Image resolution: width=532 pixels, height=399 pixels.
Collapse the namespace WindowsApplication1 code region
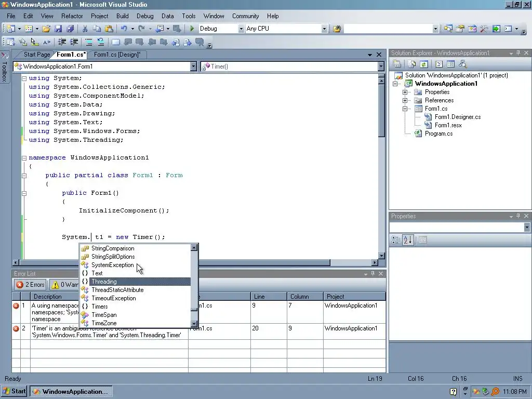click(x=24, y=158)
